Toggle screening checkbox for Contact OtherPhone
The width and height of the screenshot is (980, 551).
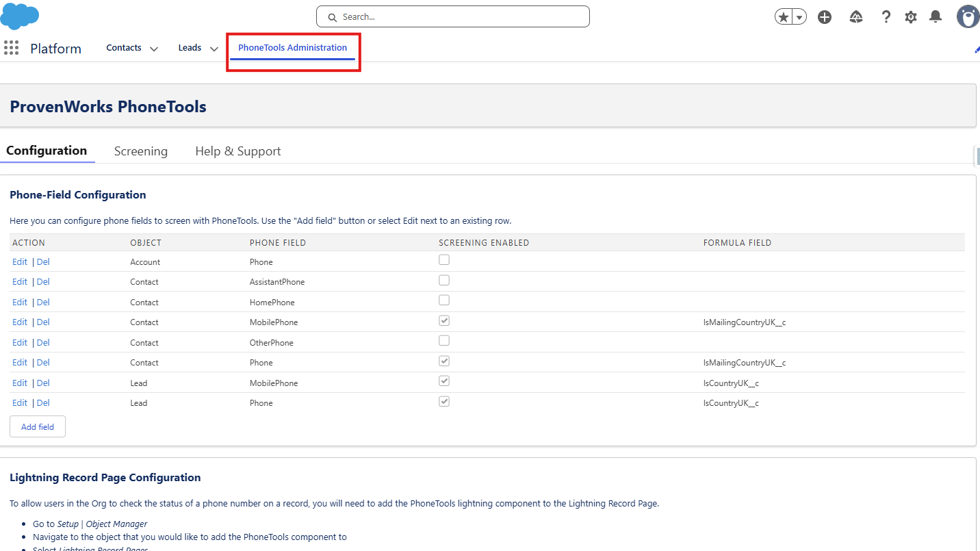point(444,341)
